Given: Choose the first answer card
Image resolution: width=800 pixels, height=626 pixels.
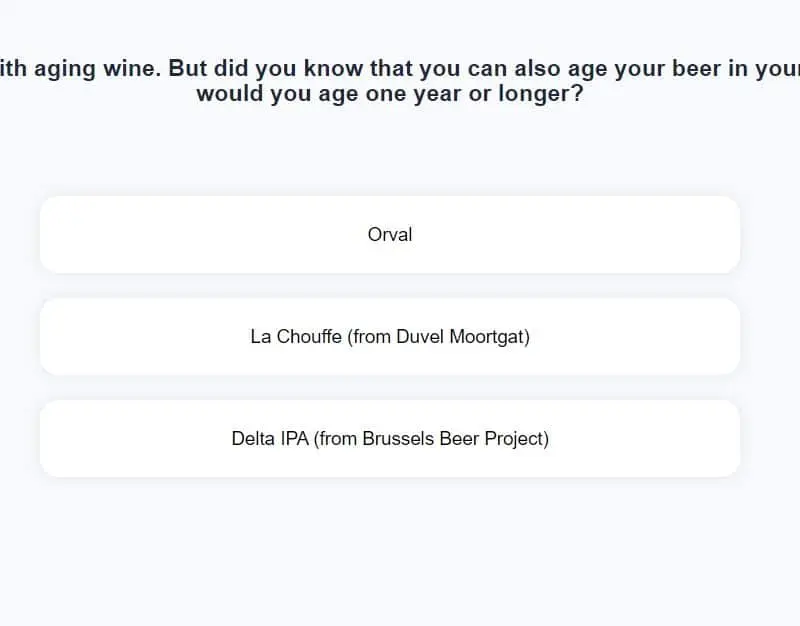Looking at the screenshot, I should 390,234.
